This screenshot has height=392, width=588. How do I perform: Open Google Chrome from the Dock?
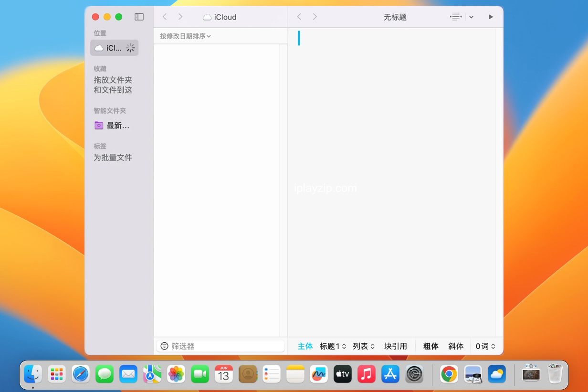(x=449, y=374)
